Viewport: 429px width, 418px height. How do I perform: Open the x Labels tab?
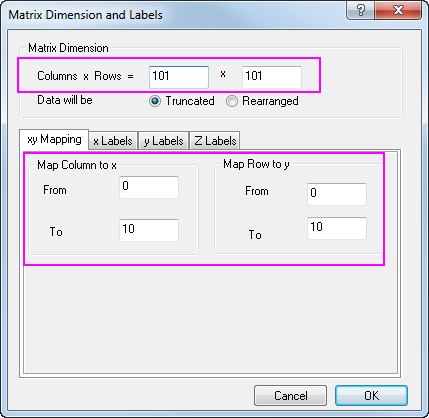113,141
